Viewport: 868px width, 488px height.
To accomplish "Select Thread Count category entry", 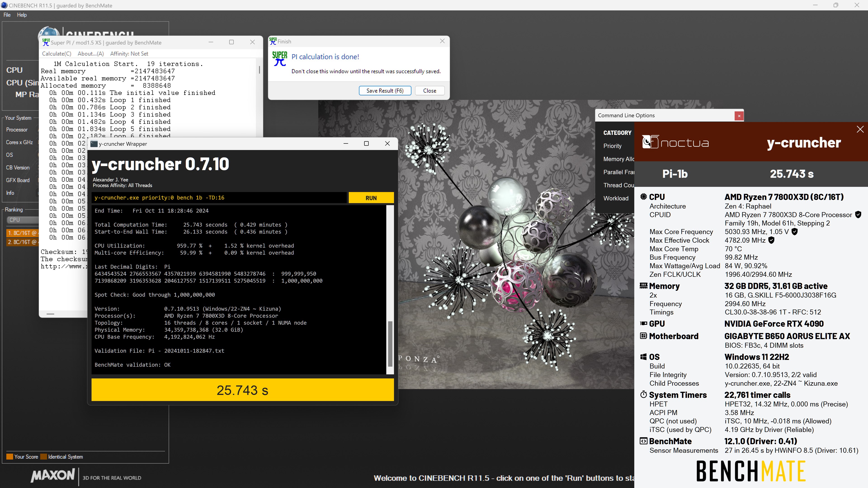I will 619,185.
